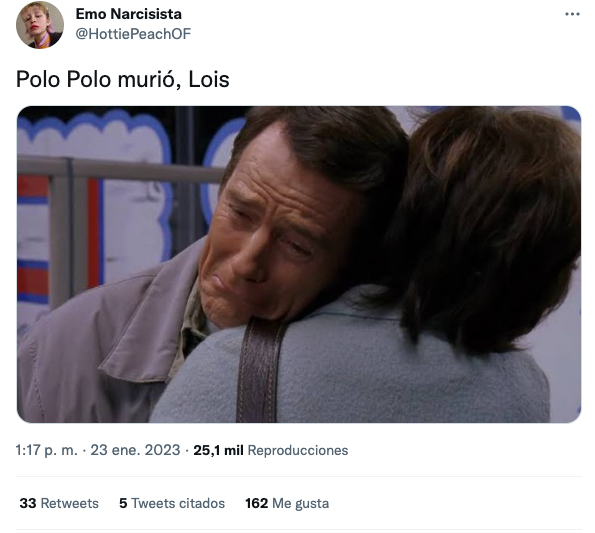View the Tweets citados list
This screenshot has height=533, width=595.
point(178,503)
